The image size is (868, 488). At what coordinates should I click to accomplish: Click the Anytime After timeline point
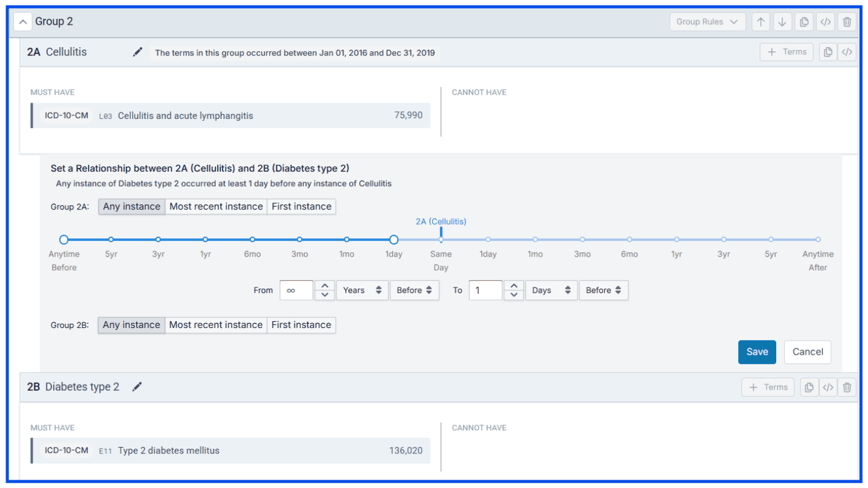point(818,239)
